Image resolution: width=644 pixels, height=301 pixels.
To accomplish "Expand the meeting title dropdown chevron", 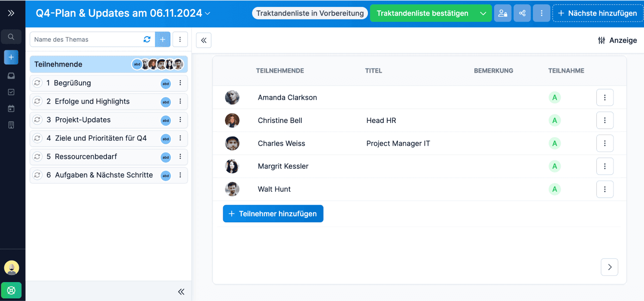I will tap(208, 14).
